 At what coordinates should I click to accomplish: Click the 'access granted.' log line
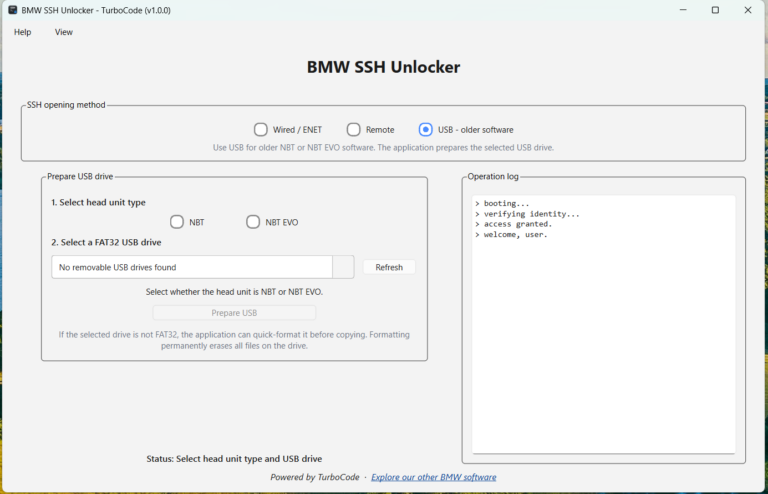point(513,224)
